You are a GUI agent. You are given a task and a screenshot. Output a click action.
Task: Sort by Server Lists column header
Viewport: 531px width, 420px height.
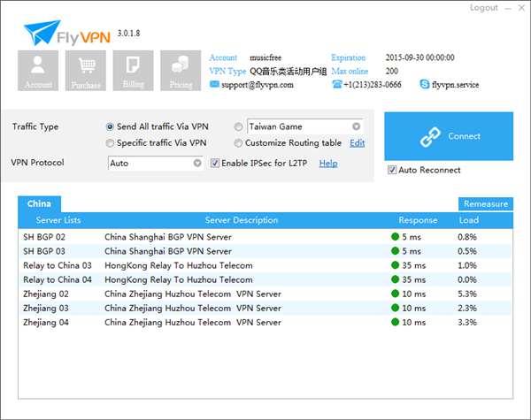[x=58, y=220]
